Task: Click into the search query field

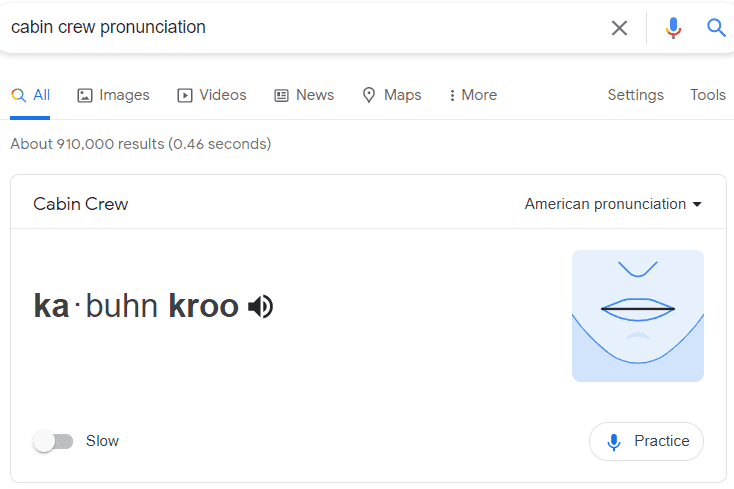Action: [300, 28]
